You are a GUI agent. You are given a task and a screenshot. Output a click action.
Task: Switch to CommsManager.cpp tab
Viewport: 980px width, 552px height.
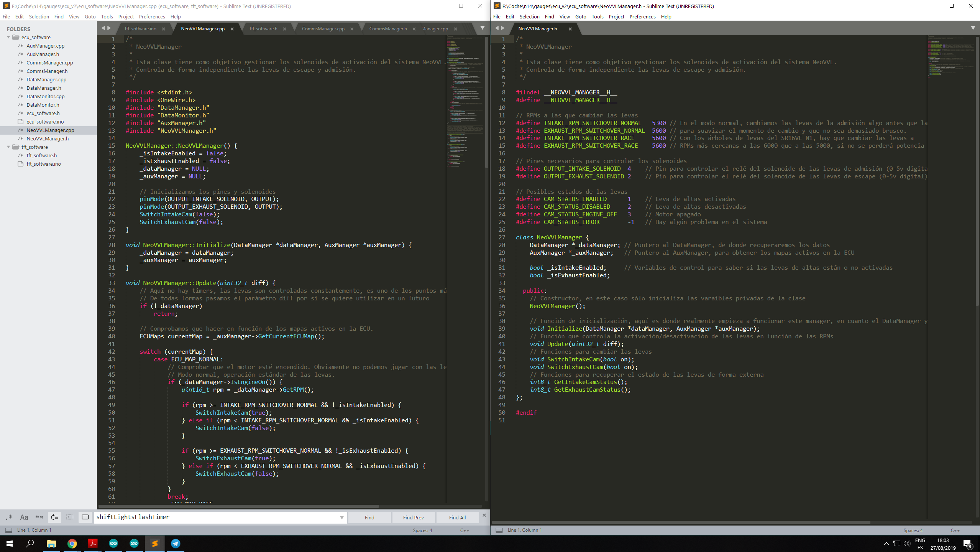pos(323,29)
